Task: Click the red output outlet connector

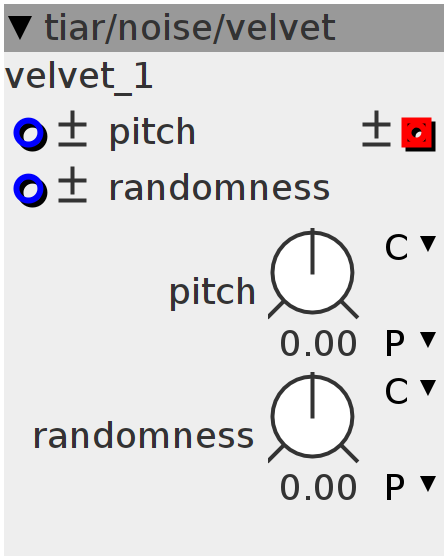Action: click(x=418, y=134)
